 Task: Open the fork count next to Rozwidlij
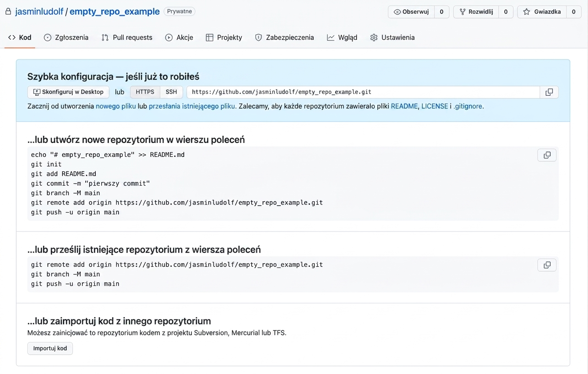tap(506, 12)
